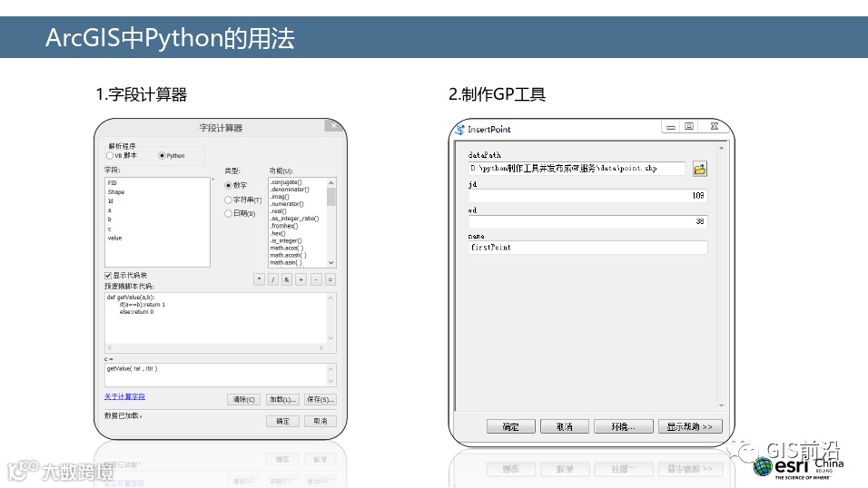Select Python parser radio button
The image size is (868, 488).
pos(162,155)
